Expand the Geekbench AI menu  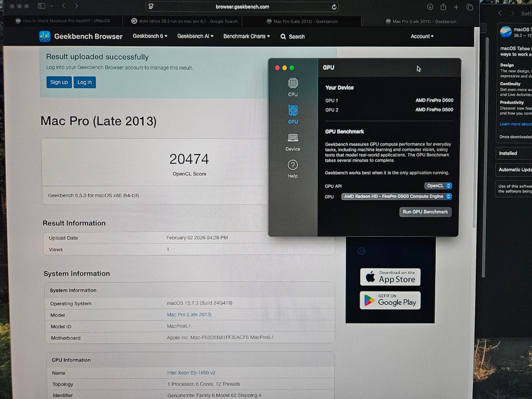coord(195,36)
